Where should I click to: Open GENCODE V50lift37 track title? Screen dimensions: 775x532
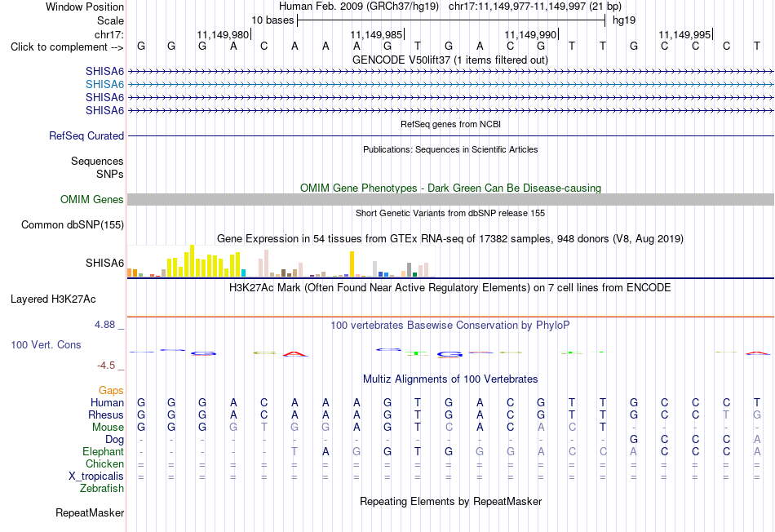449,60
